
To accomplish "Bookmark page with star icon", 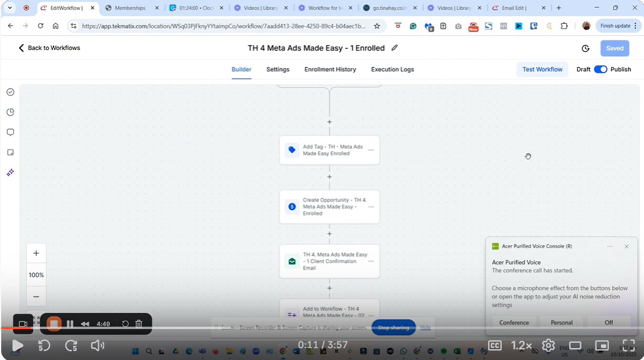I will (x=377, y=26).
